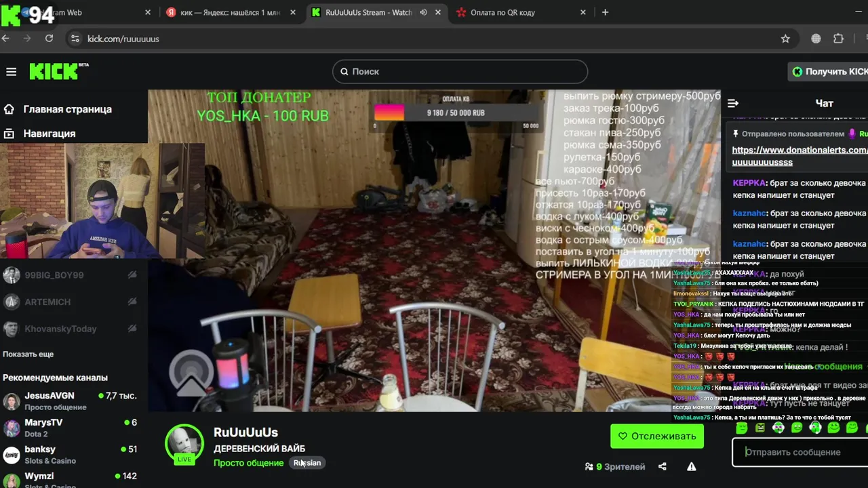Click the first green emote above chat input
Screen dimensions: 868x488
[x=742, y=428]
